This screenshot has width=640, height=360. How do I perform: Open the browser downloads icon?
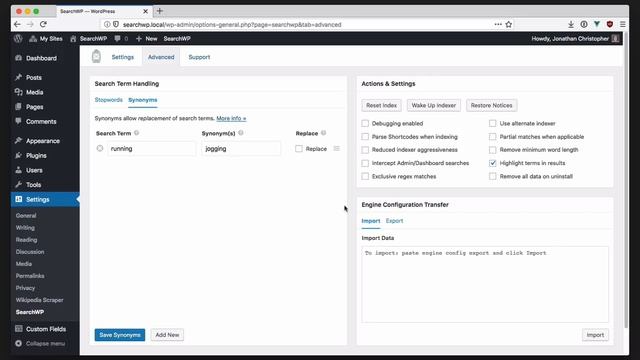coord(571,24)
